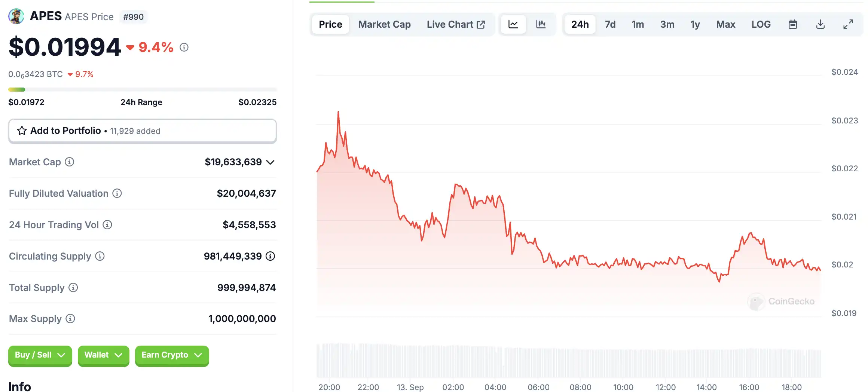The image size is (868, 392).
Task: Switch to the Market Cap chart tab
Action: pos(384,24)
